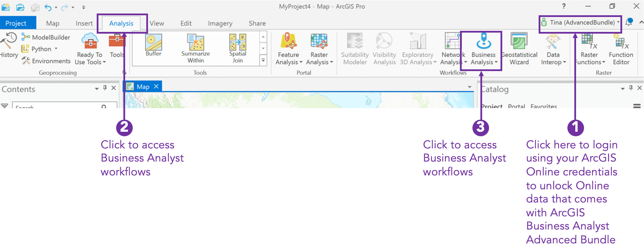Open Business Analysis workflows
Screen dimensions: 644x251
pyautogui.click(x=484, y=49)
